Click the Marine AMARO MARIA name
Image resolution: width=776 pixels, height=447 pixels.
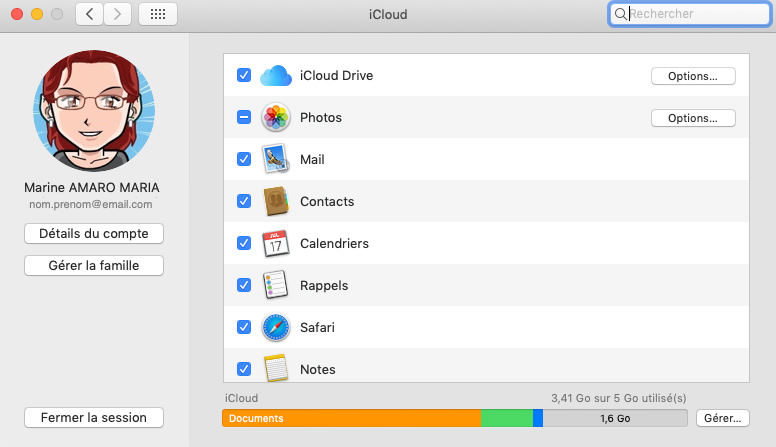click(x=92, y=188)
